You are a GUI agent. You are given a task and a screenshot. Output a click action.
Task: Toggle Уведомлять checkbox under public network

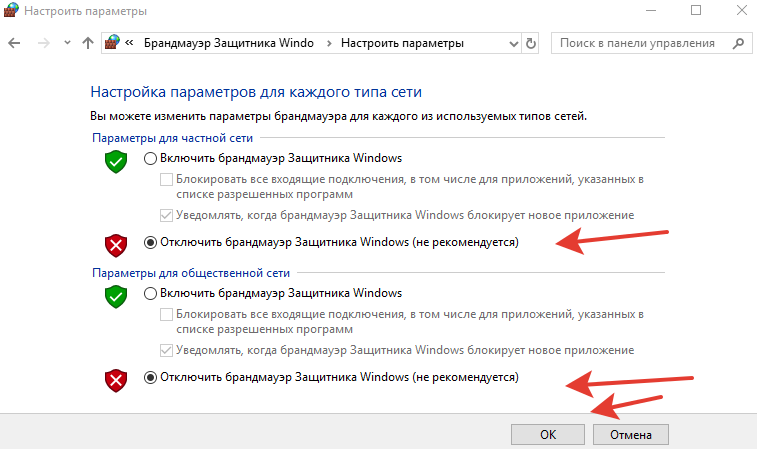[x=166, y=351]
